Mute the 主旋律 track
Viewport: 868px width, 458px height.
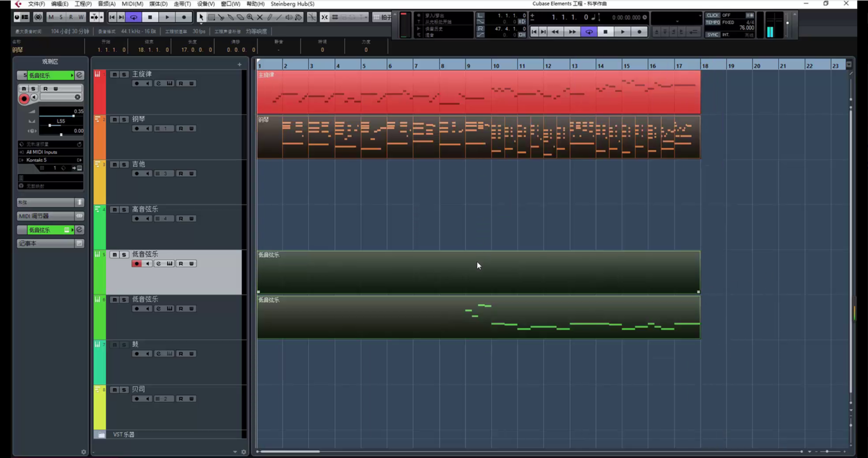pyautogui.click(x=115, y=75)
